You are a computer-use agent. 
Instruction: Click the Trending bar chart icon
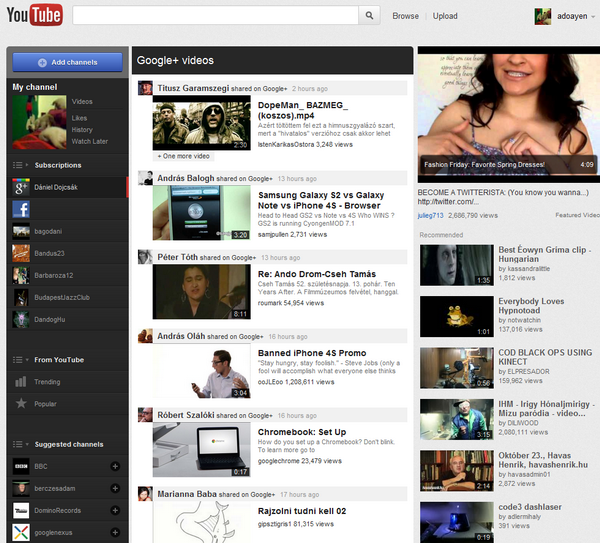[21, 382]
